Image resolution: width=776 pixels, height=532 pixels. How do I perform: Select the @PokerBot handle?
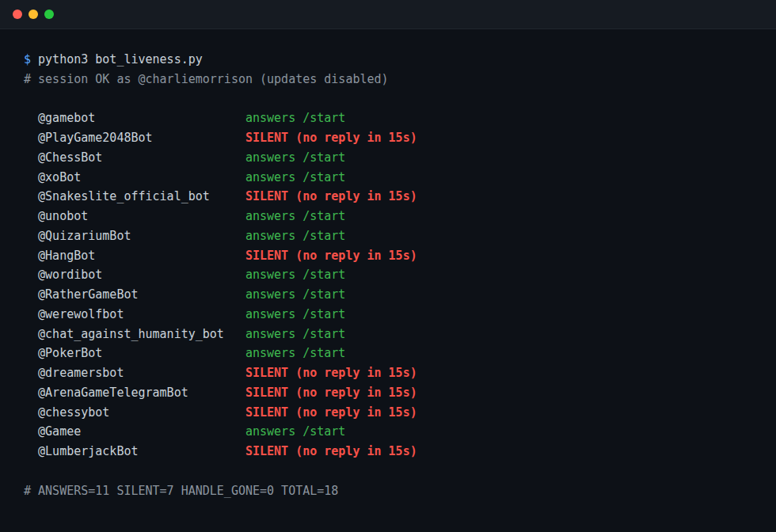[70, 353]
